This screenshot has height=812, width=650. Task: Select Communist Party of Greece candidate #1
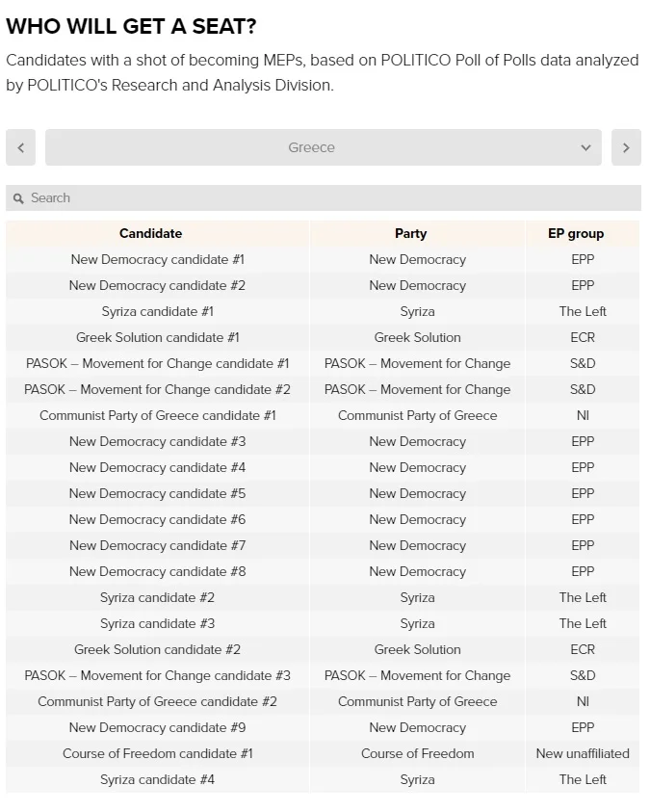157,415
